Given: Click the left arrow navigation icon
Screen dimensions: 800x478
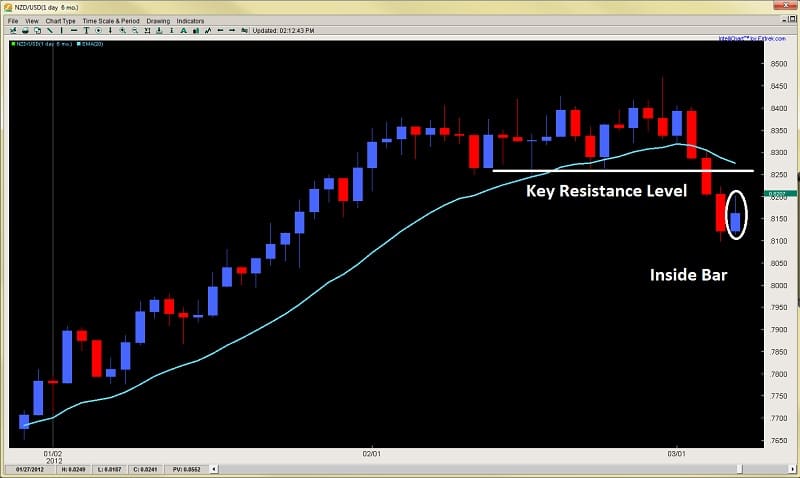Looking at the screenshot, I should coord(220,31).
